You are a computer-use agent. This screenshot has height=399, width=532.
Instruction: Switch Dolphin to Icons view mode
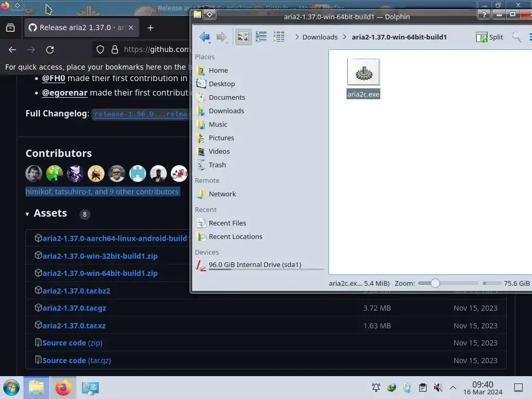click(x=243, y=37)
